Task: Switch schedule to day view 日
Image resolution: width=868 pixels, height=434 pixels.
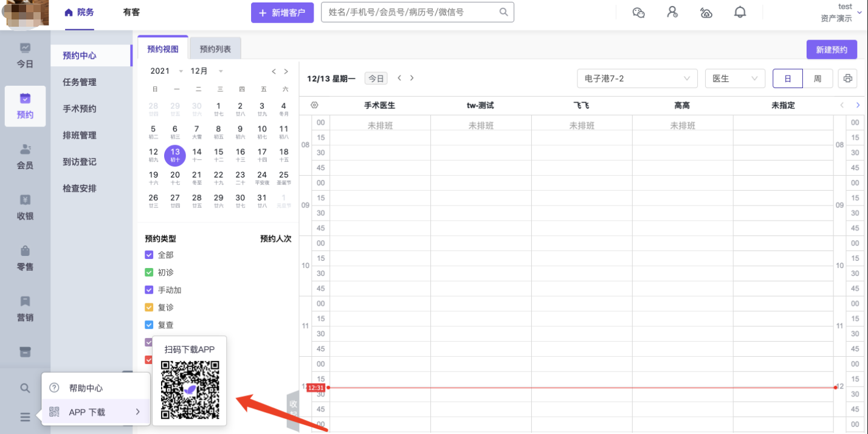Action: (x=788, y=78)
